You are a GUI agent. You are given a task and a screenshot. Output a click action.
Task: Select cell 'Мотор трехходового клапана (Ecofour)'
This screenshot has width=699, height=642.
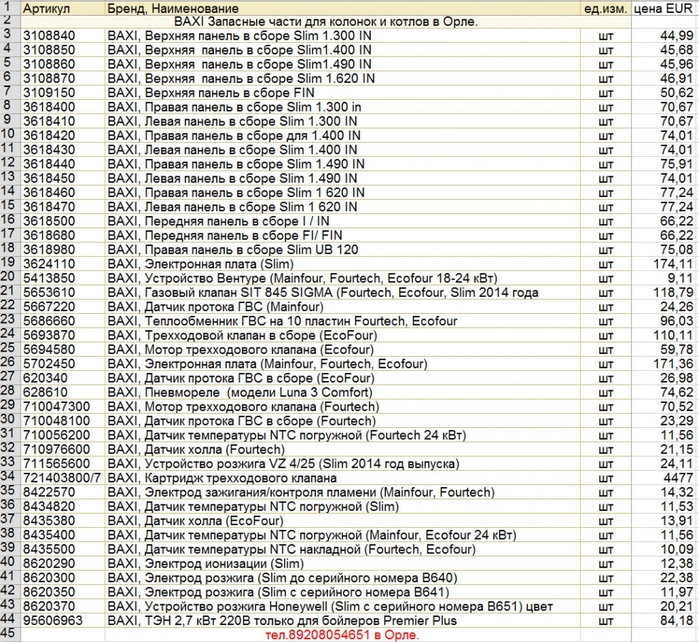point(343,350)
